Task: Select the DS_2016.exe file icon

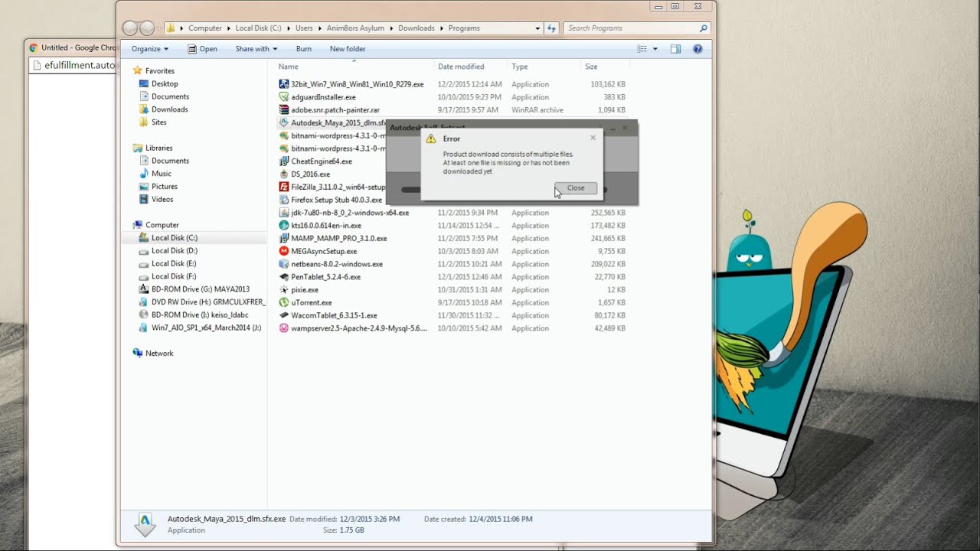Action: click(284, 174)
